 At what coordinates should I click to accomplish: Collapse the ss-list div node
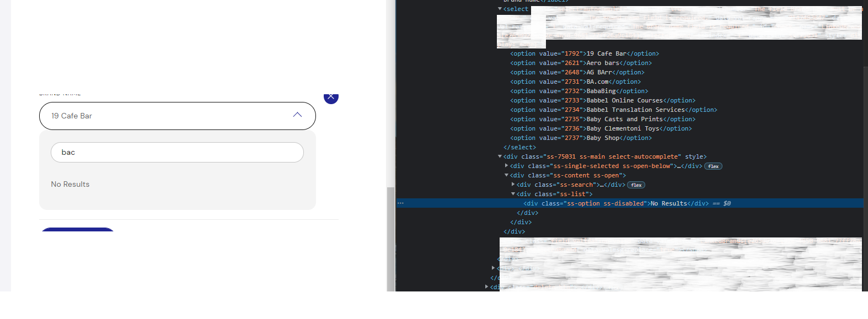tap(513, 194)
